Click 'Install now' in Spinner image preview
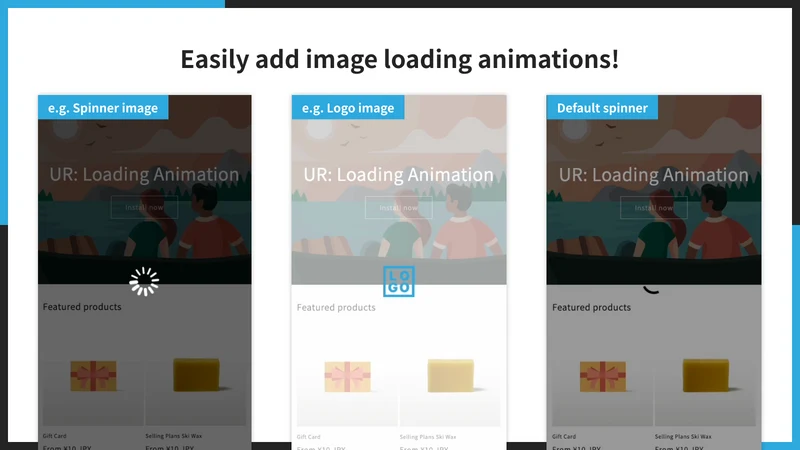The image size is (800, 450). 144,208
